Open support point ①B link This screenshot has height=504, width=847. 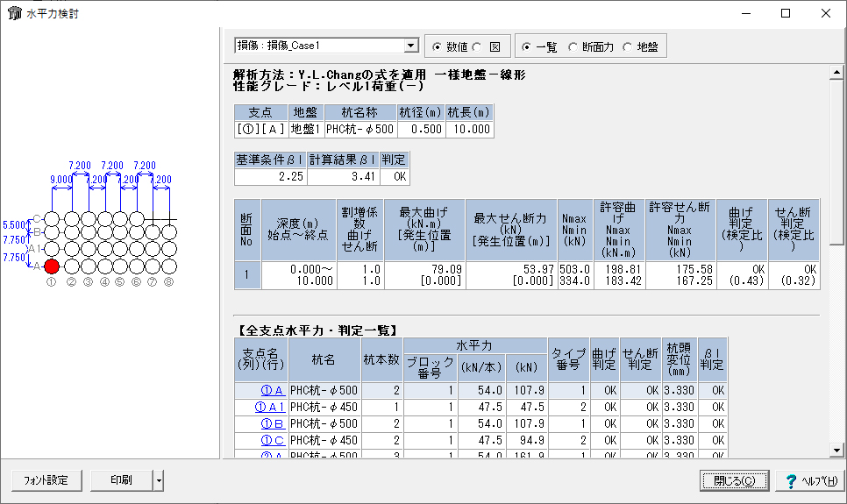pyautogui.click(x=272, y=424)
